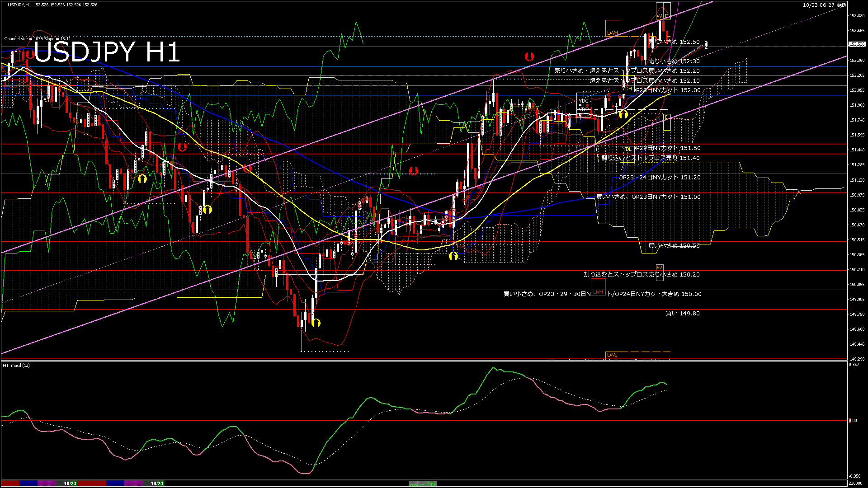868x488 pixels.
Task: Click the 10/23 date marker
Action: 70,483
